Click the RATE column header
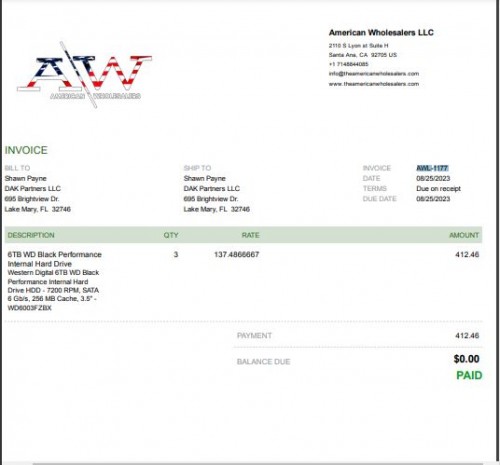 click(x=250, y=235)
